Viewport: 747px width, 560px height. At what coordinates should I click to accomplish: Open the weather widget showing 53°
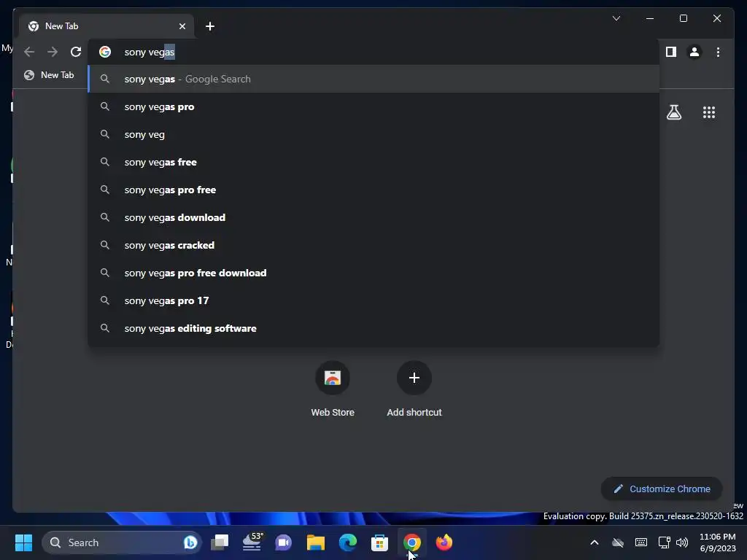(x=252, y=542)
